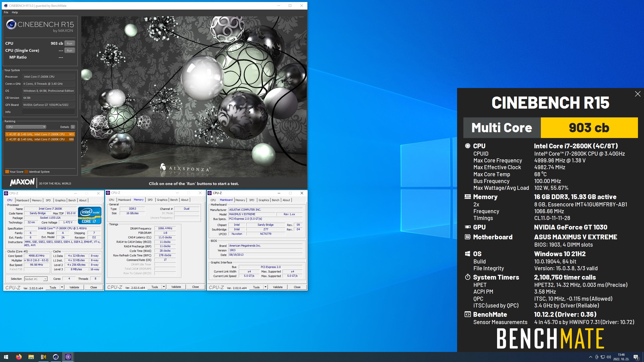Open network status tray icon
Viewport: 644px width, 362px height.
[x=603, y=357]
